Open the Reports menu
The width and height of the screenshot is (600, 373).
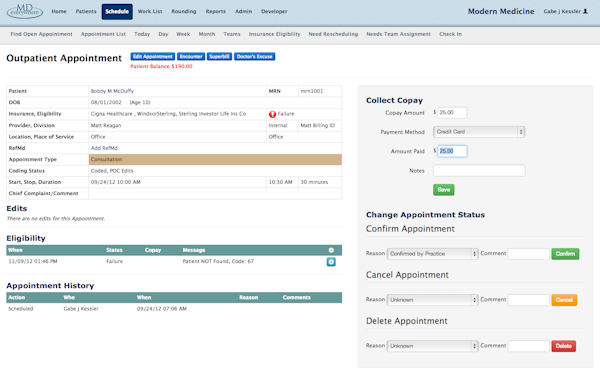point(216,11)
